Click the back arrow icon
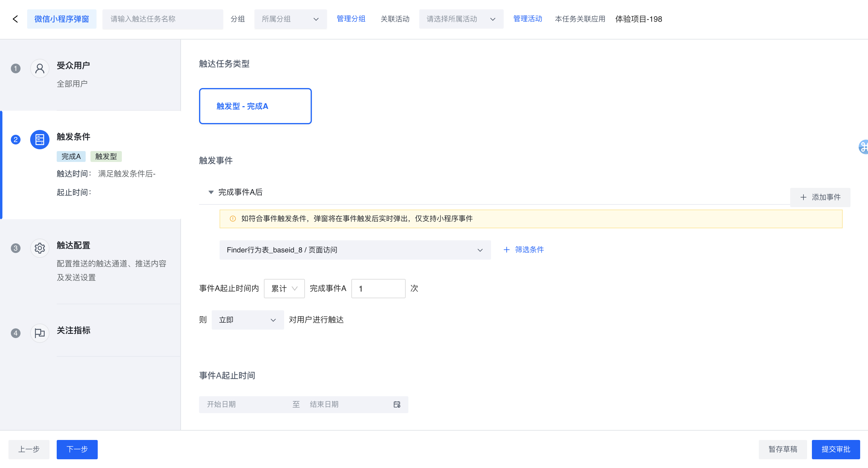The image size is (868, 468). tap(15, 19)
